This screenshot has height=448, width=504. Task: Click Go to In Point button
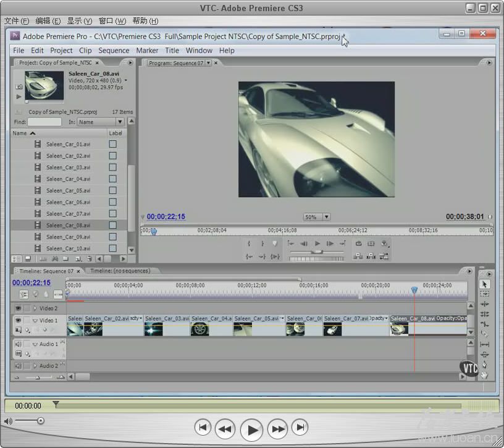249,256
